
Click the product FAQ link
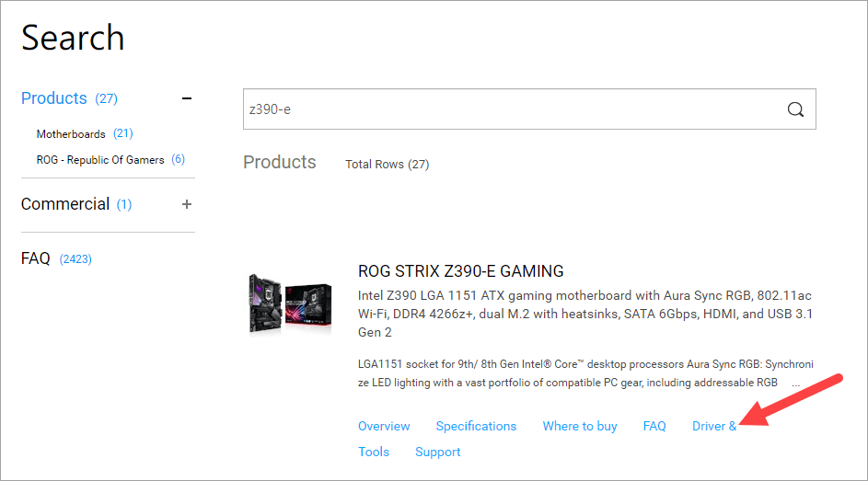[x=654, y=427]
